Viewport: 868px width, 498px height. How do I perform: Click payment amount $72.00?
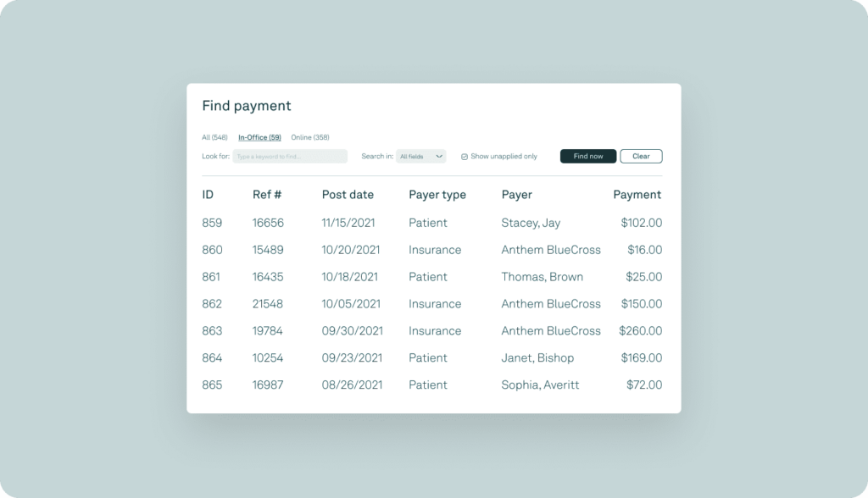pyautogui.click(x=644, y=385)
